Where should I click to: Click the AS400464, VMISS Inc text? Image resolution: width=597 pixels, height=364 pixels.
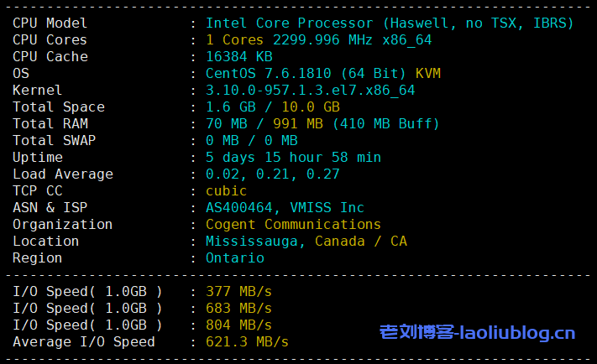tap(285, 208)
